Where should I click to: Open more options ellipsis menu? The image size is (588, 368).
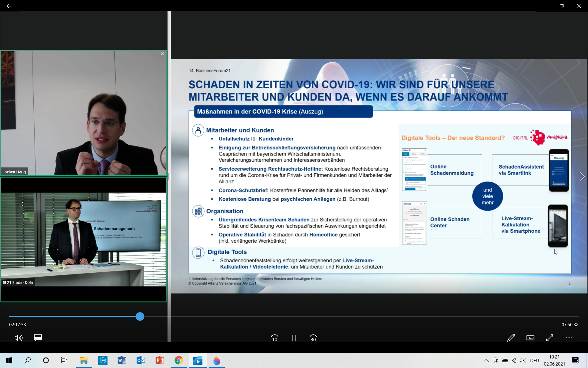pos(569,338)
